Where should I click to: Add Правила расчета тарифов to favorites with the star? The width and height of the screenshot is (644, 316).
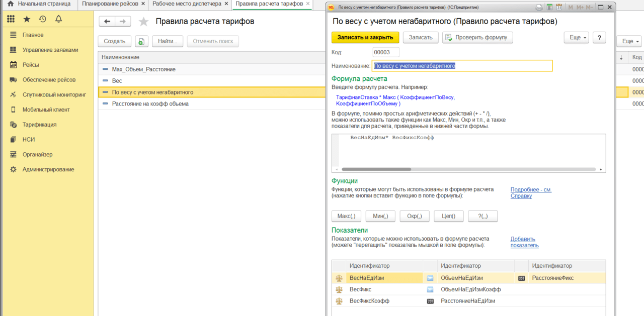point(143,22)
